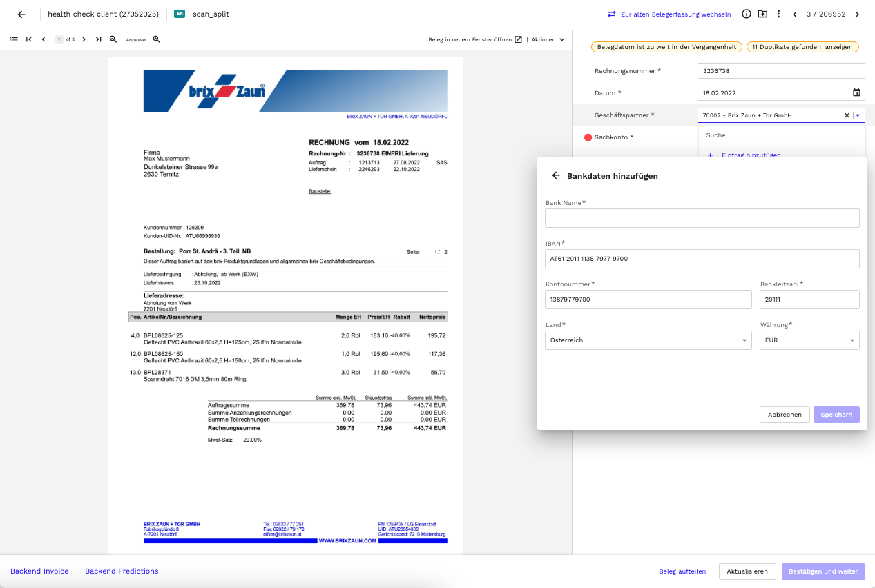Open the date picker calendar icon
Viewport: 875px width, 588px height.
point(856,92)
